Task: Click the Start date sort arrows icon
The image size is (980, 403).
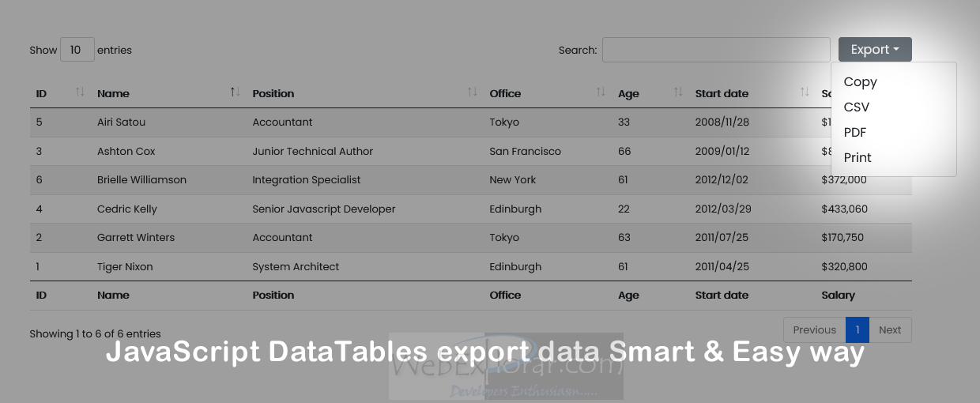Action: point(805,92)
